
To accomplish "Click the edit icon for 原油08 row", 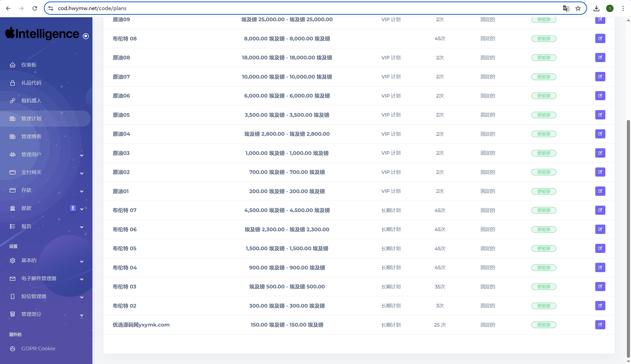I will [x=600, y=57].
